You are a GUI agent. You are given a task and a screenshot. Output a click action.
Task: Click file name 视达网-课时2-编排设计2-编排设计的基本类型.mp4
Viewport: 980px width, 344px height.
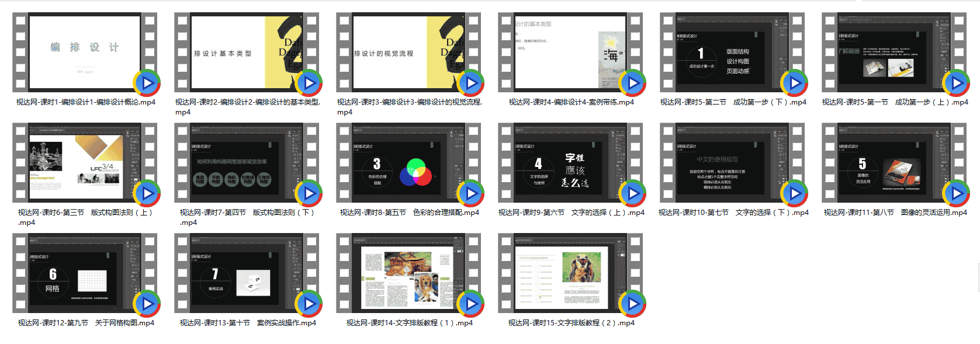coord(248,107)
